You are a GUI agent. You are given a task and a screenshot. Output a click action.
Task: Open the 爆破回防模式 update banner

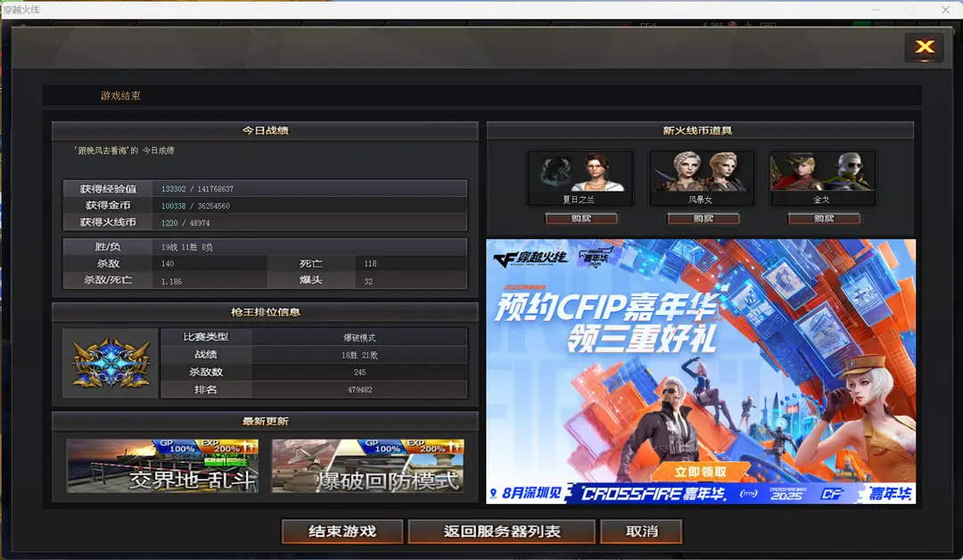(x=368, y=465)
